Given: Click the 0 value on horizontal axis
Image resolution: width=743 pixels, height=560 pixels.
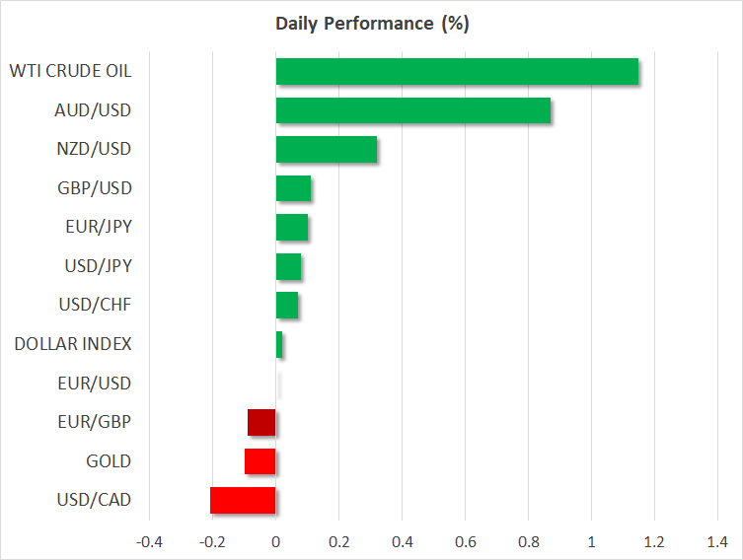Looking at the screenshot, I should pos(276,542).
